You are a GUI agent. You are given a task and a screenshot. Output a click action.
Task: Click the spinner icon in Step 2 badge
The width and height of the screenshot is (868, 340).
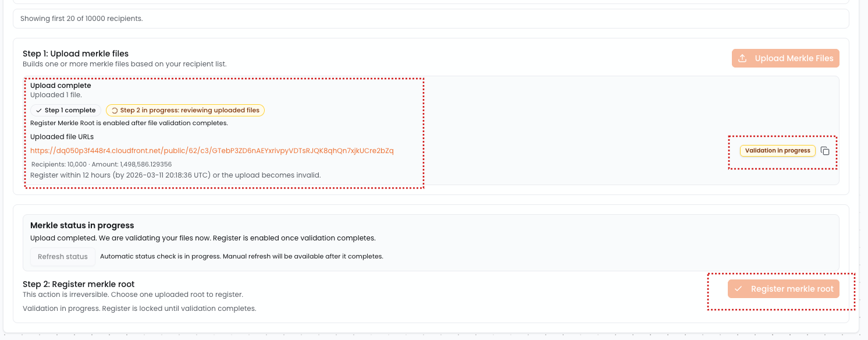tap(115, 111)
